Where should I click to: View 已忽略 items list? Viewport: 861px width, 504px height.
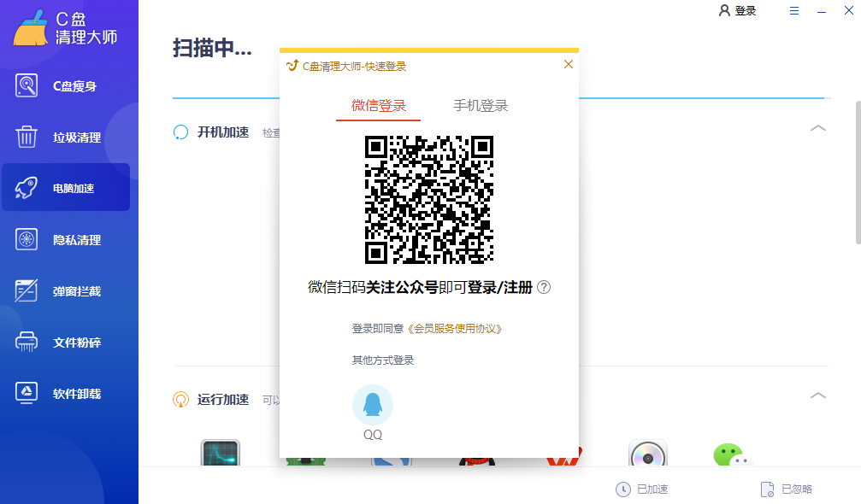tap(787, 489)
